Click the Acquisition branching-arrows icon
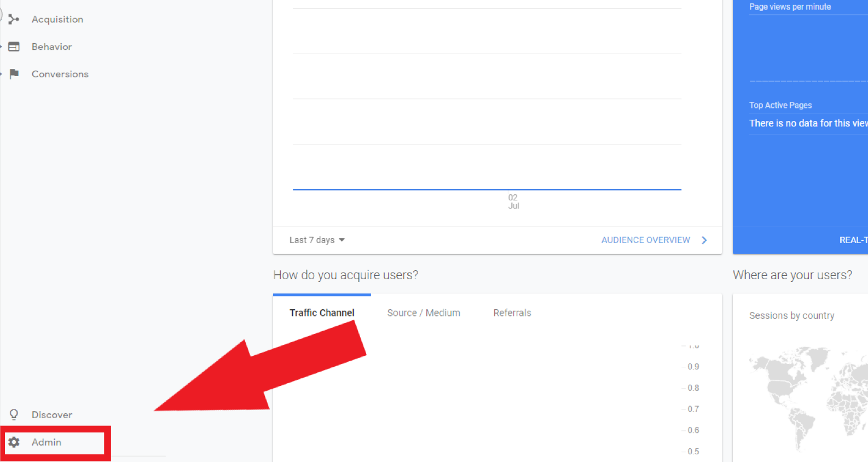Image resolution: width=868 pixels, height=462 pixels. point(14,19)
